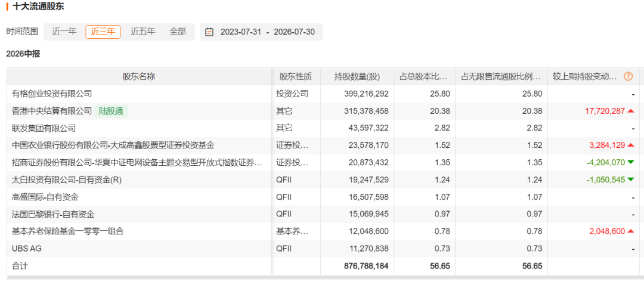The width and height of the screenshot is (644, 285).
Task: Click red up arrow beside 17,720,287
Action: (631, 111)
